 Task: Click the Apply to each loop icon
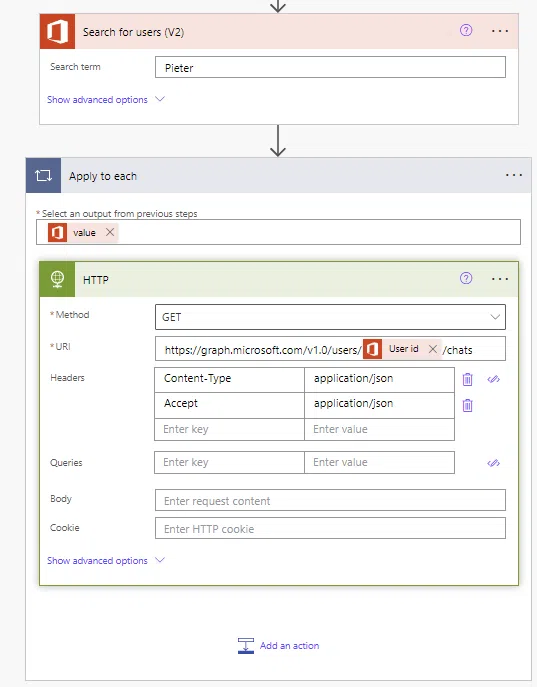[x=43, y=175]
